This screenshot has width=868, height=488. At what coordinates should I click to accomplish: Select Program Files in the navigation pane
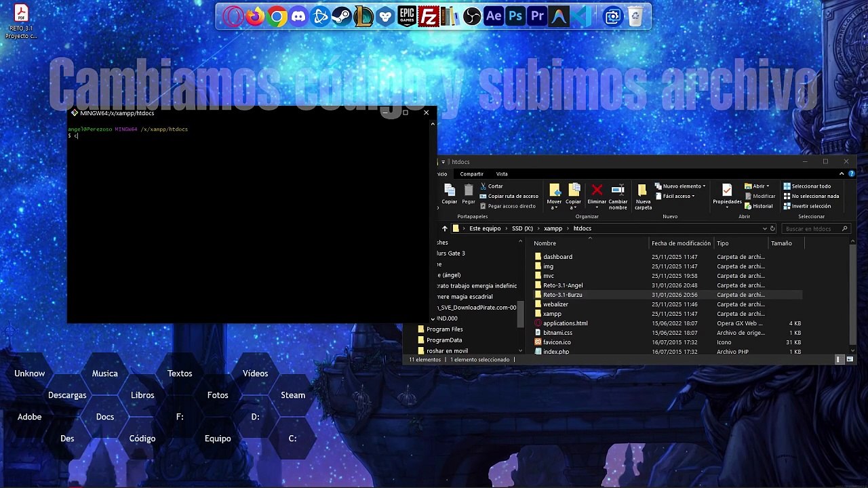440,329
